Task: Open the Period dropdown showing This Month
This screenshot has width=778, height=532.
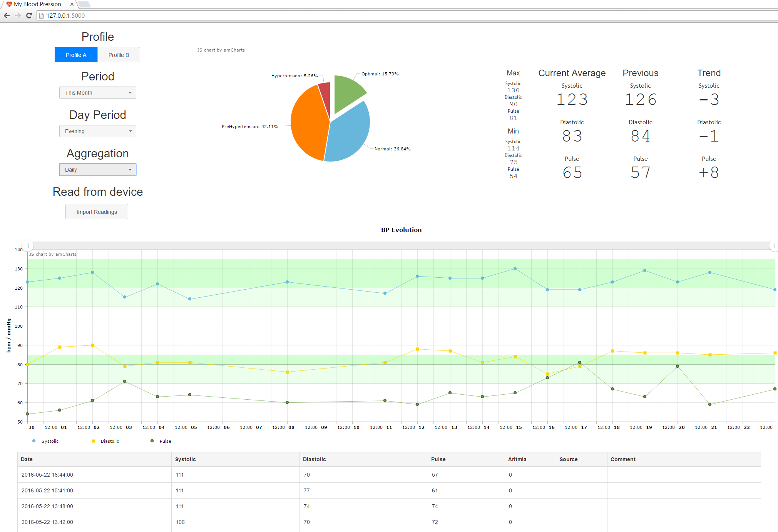Action: (97, 93)
